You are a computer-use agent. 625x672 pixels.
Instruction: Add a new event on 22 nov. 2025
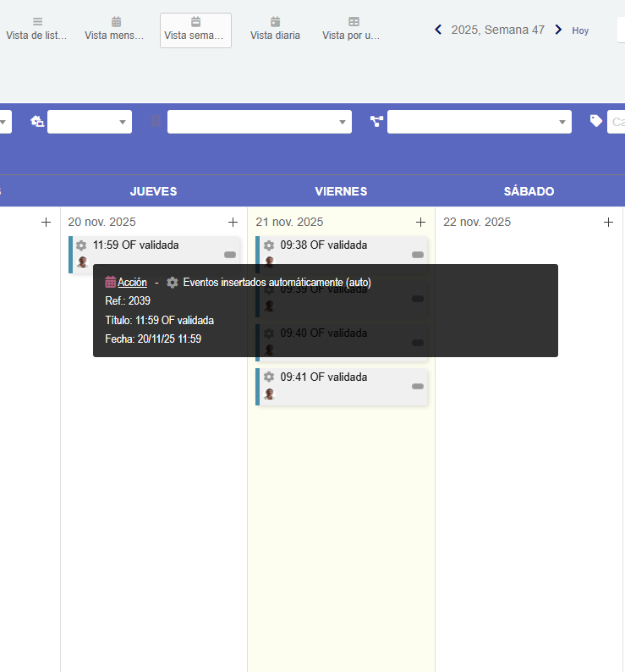pos(608,222)
